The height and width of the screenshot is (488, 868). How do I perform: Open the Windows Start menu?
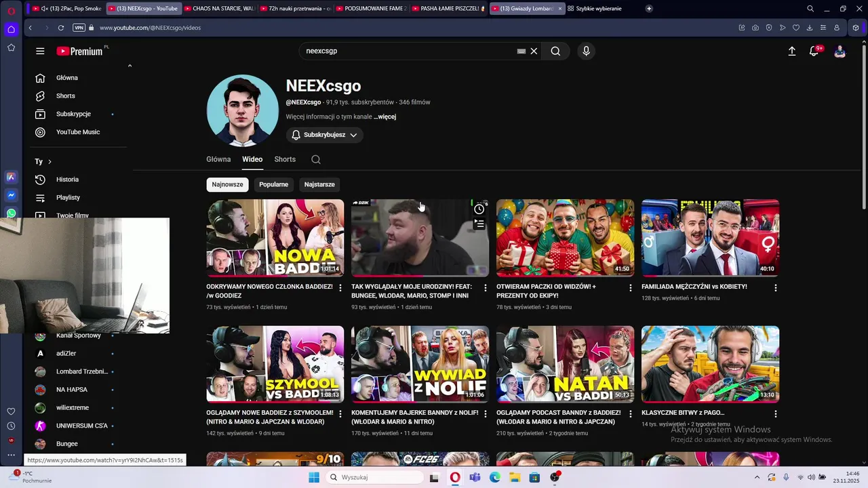click(x=314, y=477)
